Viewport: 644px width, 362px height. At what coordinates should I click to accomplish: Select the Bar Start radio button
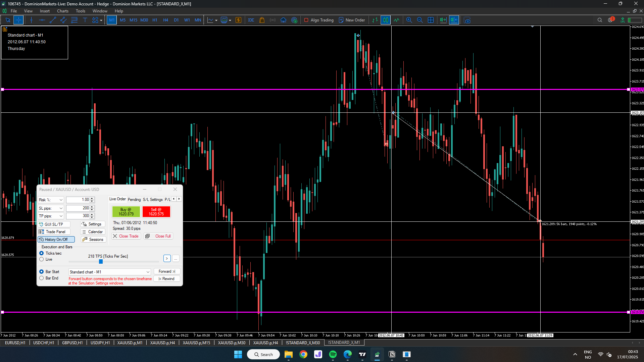(42, 272)
